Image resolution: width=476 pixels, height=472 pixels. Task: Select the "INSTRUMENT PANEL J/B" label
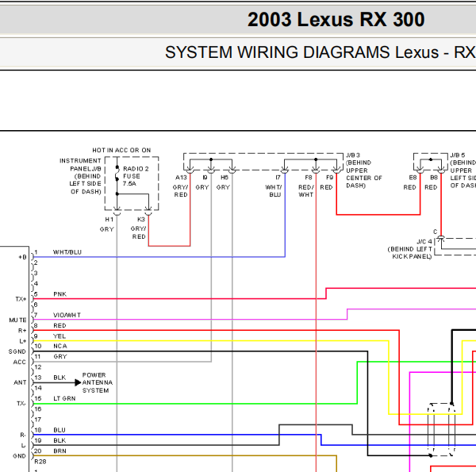point(80,164)
